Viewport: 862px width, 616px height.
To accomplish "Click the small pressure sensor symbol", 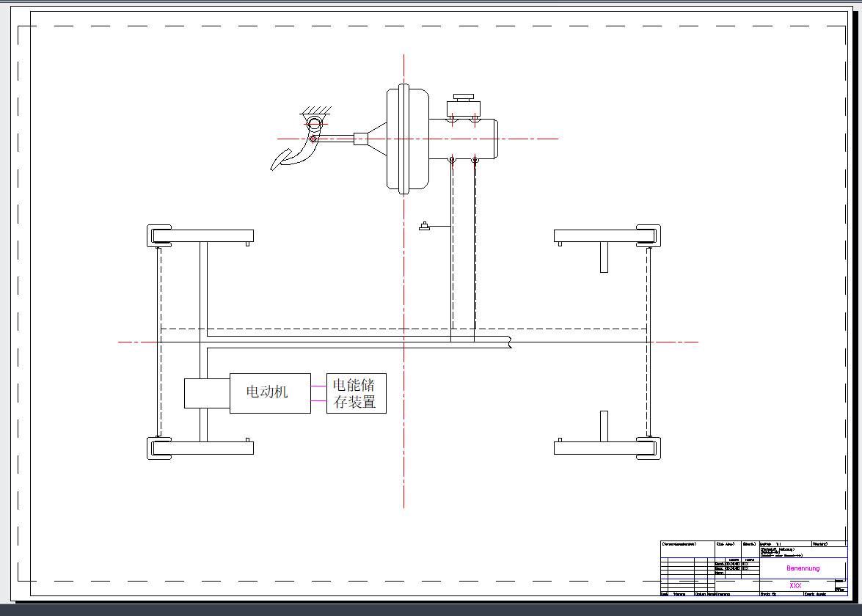I will pos(424,227).
